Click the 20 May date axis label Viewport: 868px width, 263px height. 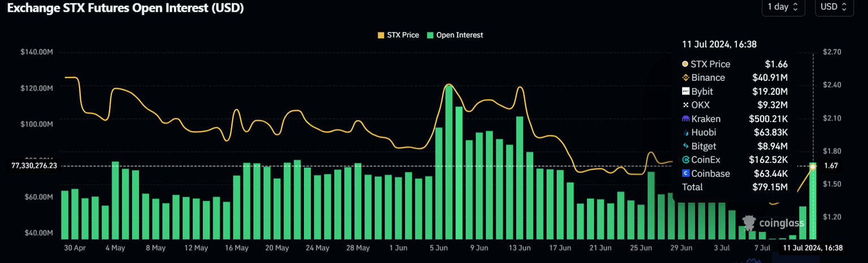[277, 248]
